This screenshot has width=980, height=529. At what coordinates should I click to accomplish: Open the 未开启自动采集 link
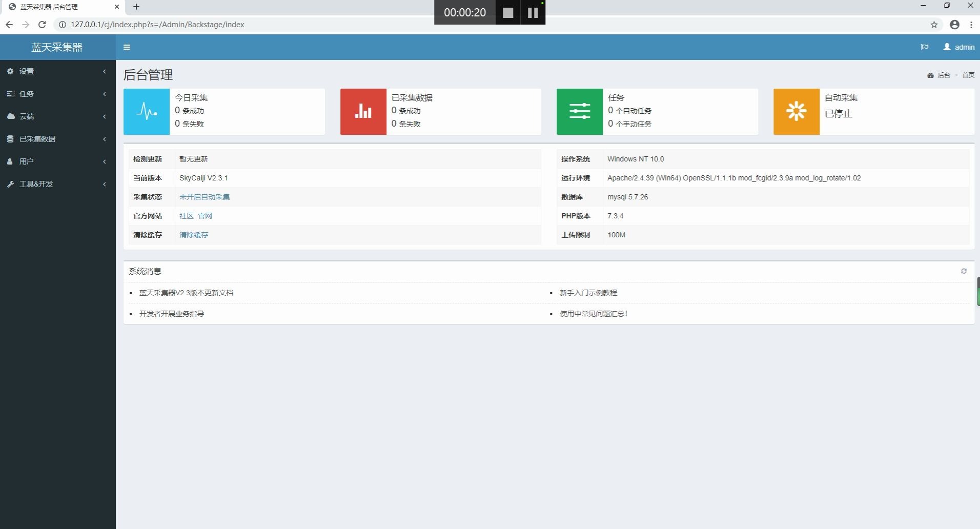coord(205,197)
